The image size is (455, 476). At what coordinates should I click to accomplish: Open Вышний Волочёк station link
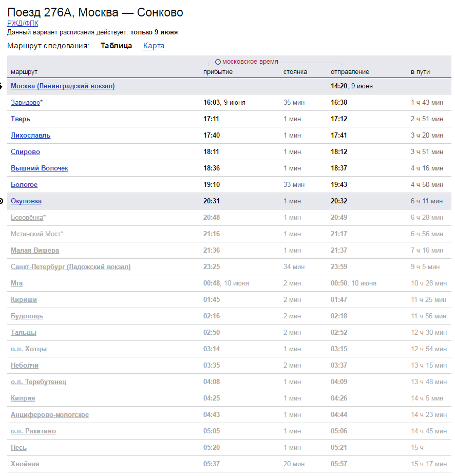click(39, 168)
